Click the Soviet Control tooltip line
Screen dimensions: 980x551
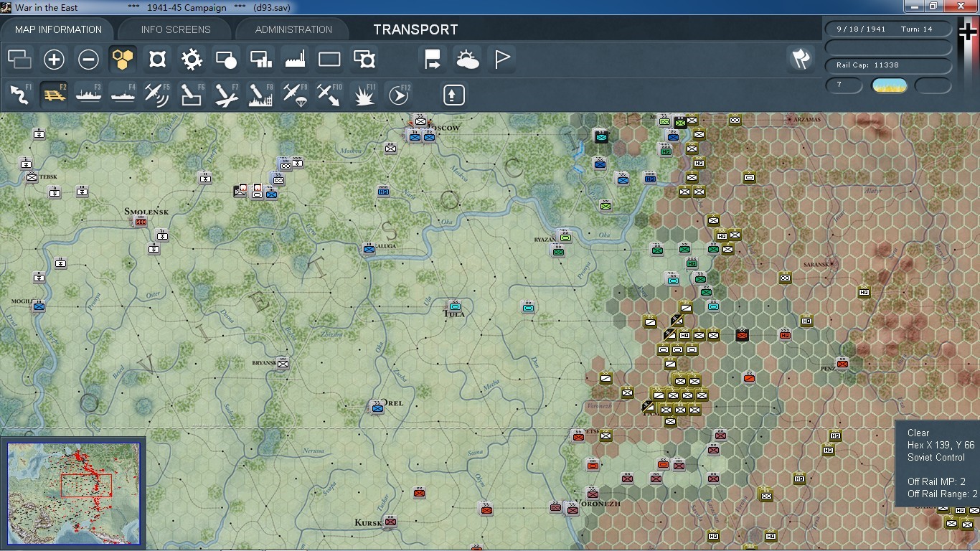pyautogui.click(x=936, y=458)
